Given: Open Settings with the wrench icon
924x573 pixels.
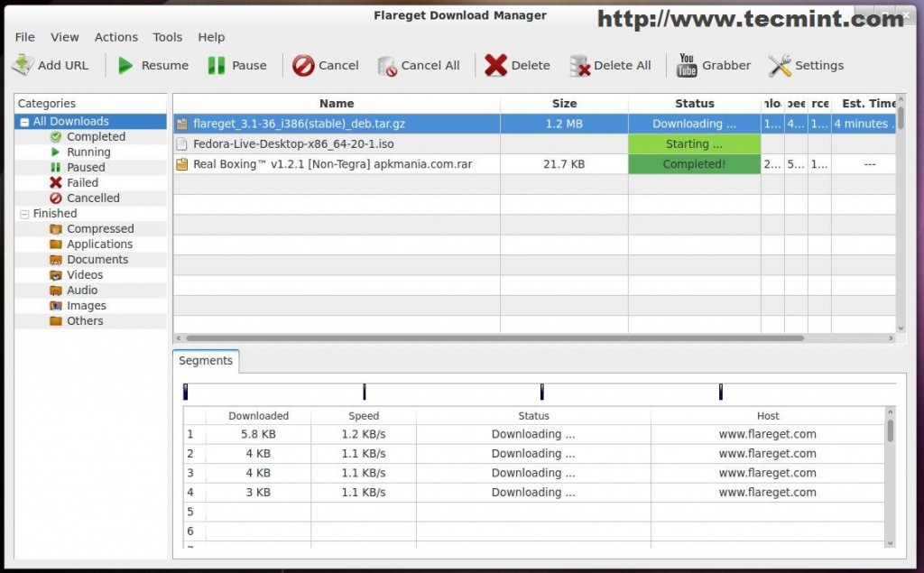Looking at the screenshot, I should [780, 66].
